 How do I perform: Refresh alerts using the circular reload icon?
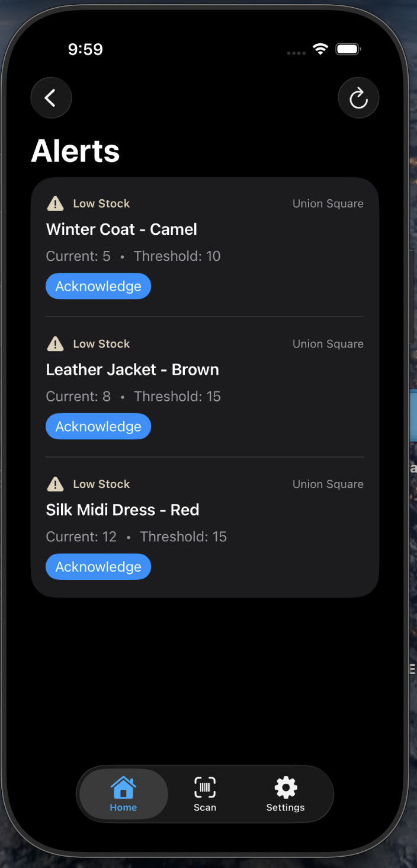pos(358,97)
